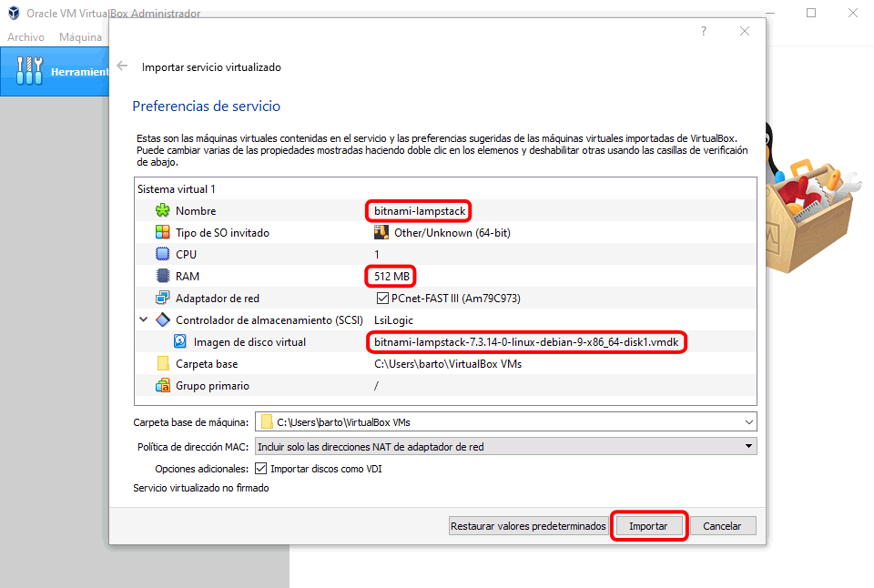The width and height of the screenshot is (874, 588).
Task: Click the Tipo de SO invitado icon
Action: coord(162,232)
